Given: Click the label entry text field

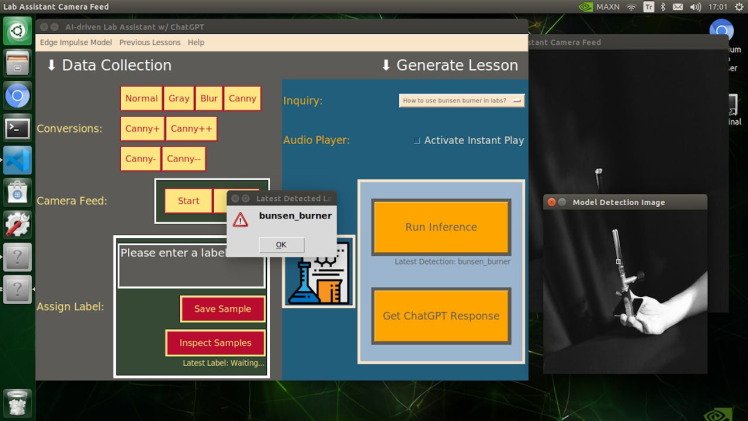Looking at the screenshot, I should click(x=191, y=266).
